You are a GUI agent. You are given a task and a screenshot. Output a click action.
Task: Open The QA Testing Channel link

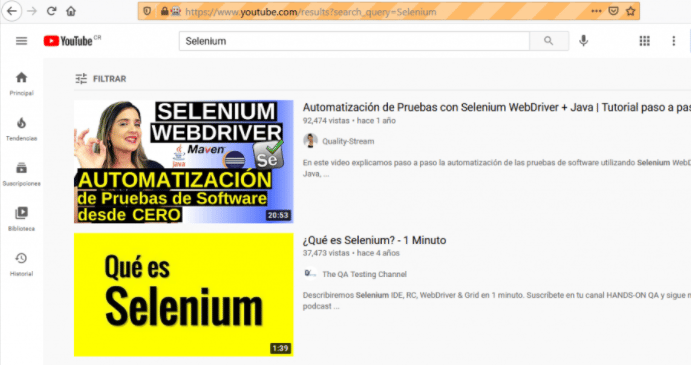point(364,274)
